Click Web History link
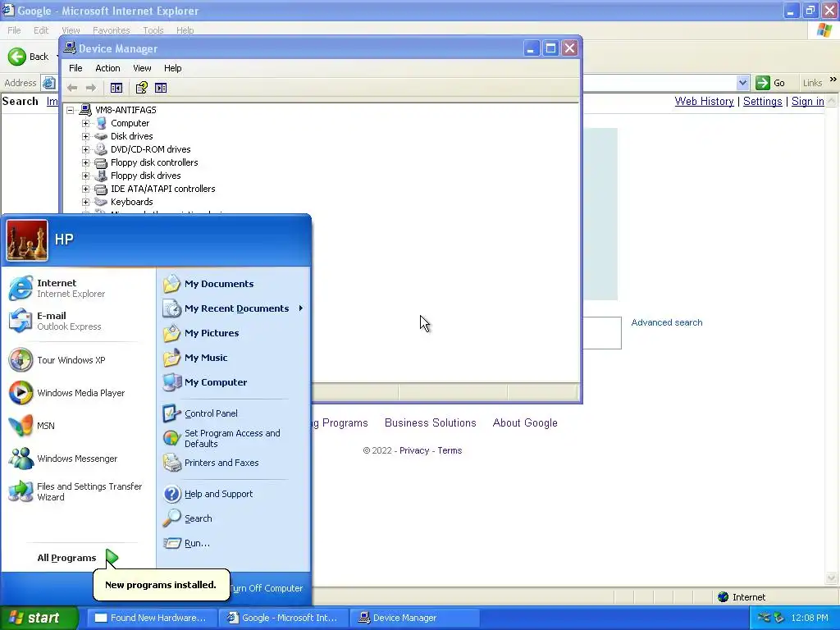Image resolution: width=840 pixels, height=630 pixels. coord(704,101)
